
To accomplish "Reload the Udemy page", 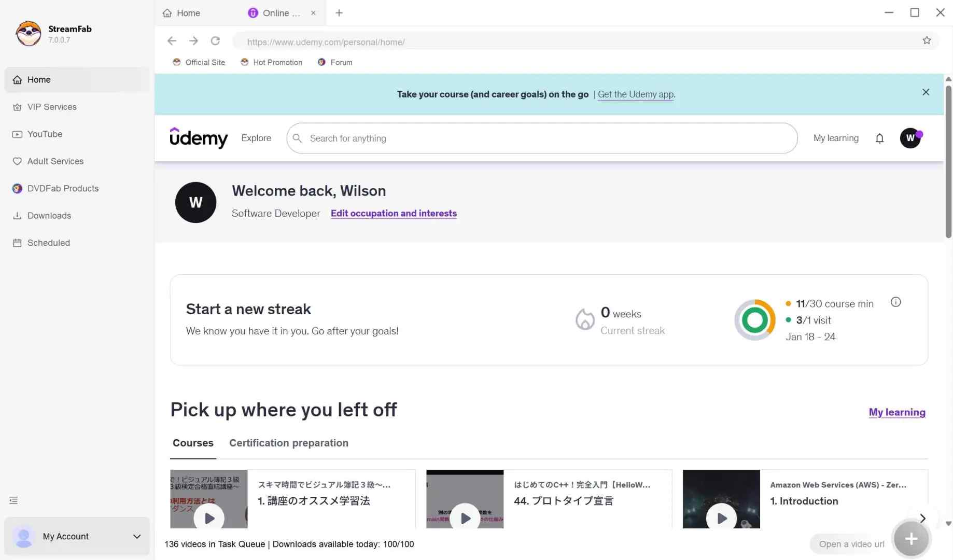I will 215,41.
